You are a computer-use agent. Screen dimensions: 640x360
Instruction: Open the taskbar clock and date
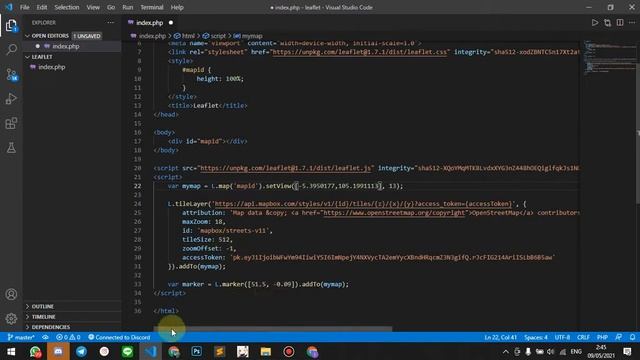point(601,352)
